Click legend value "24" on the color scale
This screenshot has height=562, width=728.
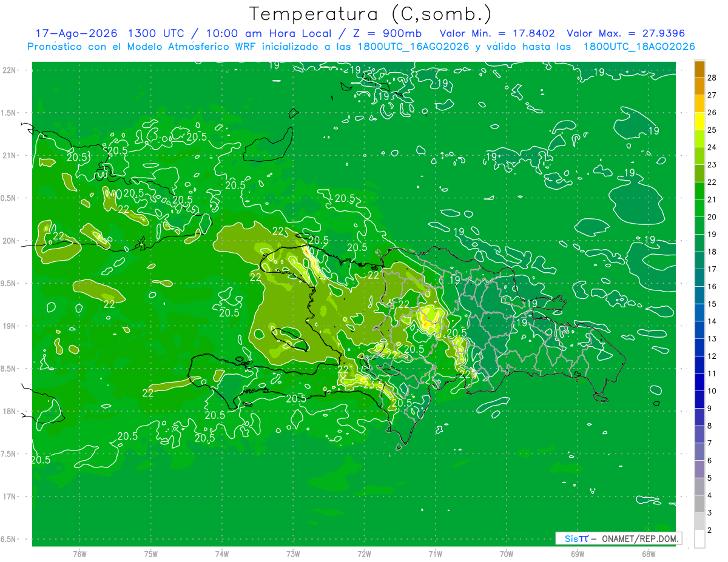click(712, 147)
